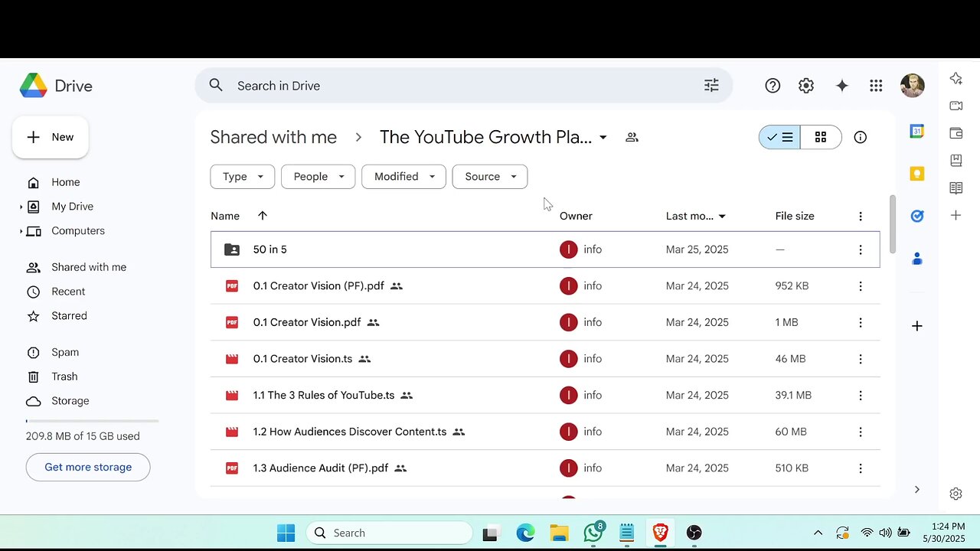
Task: Open Brave browser in taskbar
Action: [x=660, y=533]
